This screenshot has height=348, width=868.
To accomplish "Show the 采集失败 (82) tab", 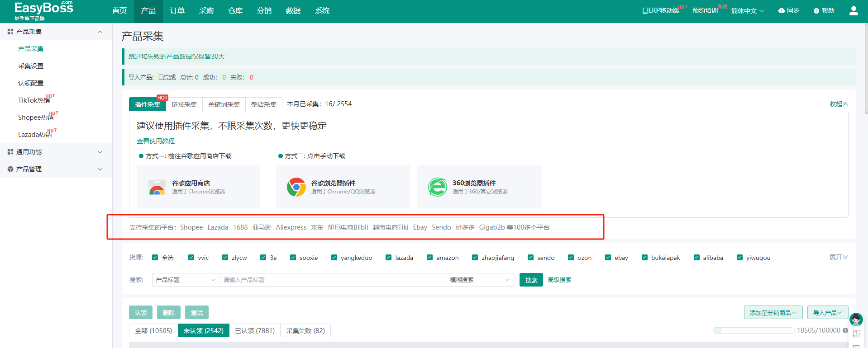I will 305,331.
